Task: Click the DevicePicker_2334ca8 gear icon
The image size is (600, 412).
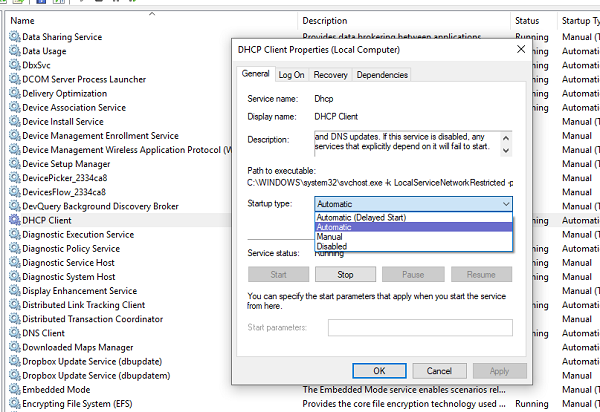Action: pos(15,178)
